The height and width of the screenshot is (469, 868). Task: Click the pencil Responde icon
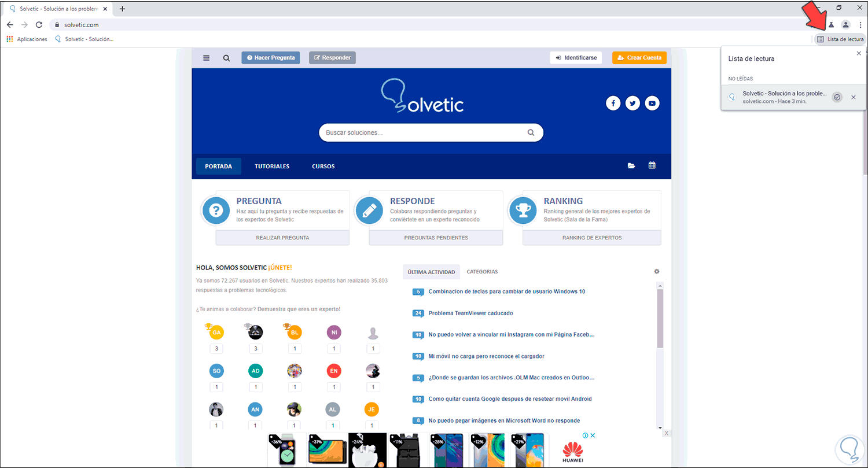pyautogui.click(x=369, y=210)
